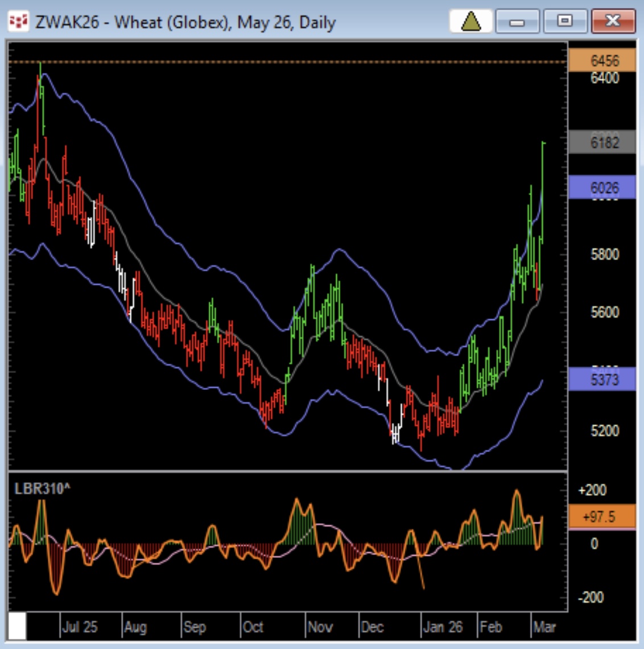Click the +200 level on oscillator scale
The height and width of the screenshot is (649, 644).
(x=592, y=490)
